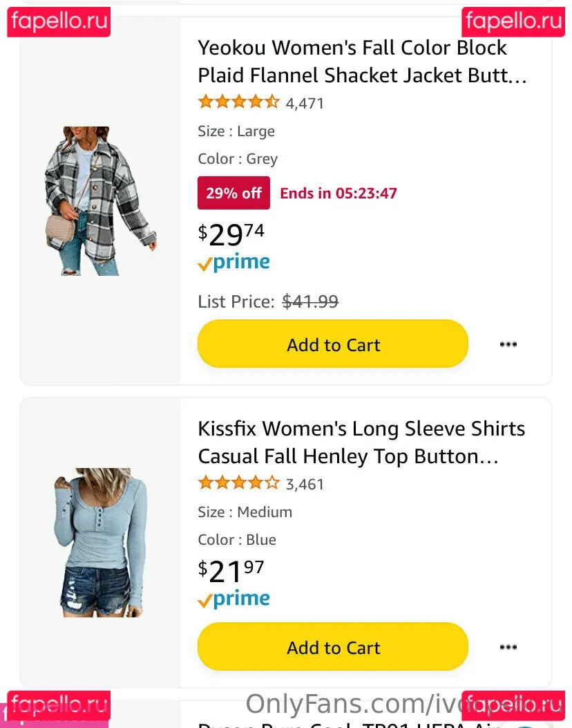572x728 pixels.
Task: Click the Prime logo under the $21.97 price
Action: pyautogui.click(x=233, y=599)
